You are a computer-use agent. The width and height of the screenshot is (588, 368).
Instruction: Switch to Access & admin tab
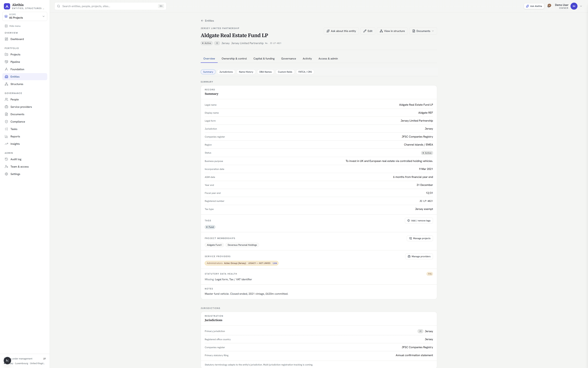coord(328,59)
